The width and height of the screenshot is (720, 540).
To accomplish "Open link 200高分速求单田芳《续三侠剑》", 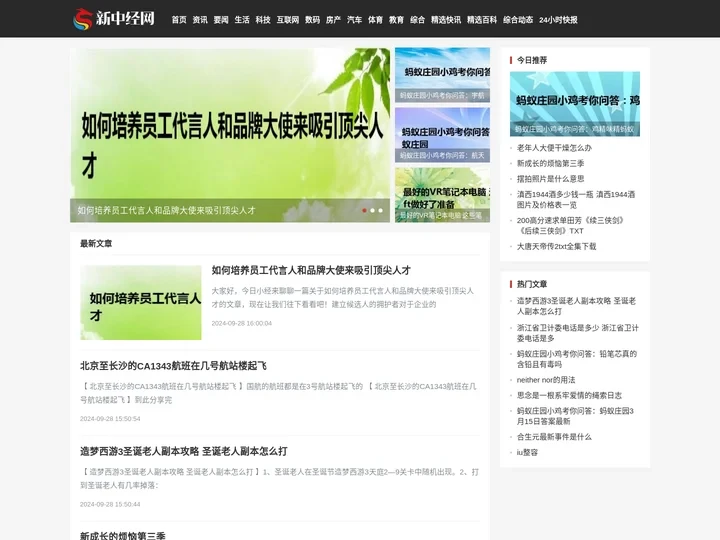I will pos(570,225).
